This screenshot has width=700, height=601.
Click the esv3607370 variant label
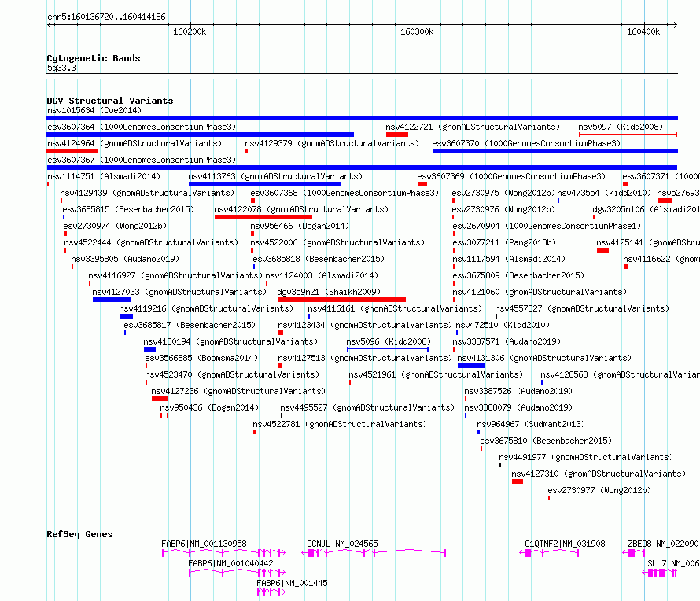[x=526, y=143]
